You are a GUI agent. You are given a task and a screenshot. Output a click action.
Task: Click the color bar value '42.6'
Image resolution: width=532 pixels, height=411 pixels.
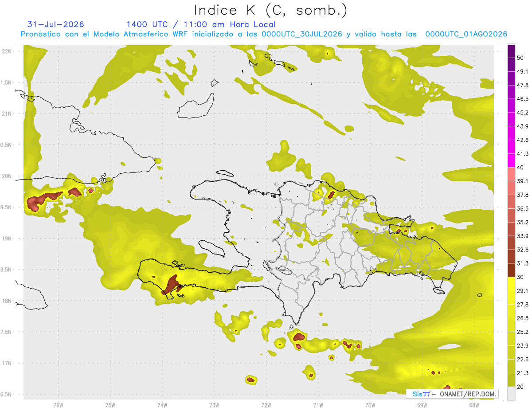523,140
